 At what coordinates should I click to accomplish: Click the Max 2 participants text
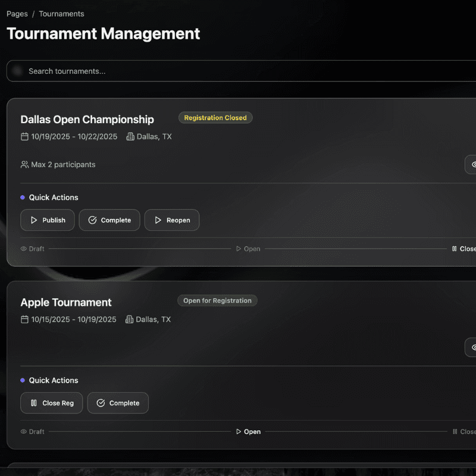(63, 165)
